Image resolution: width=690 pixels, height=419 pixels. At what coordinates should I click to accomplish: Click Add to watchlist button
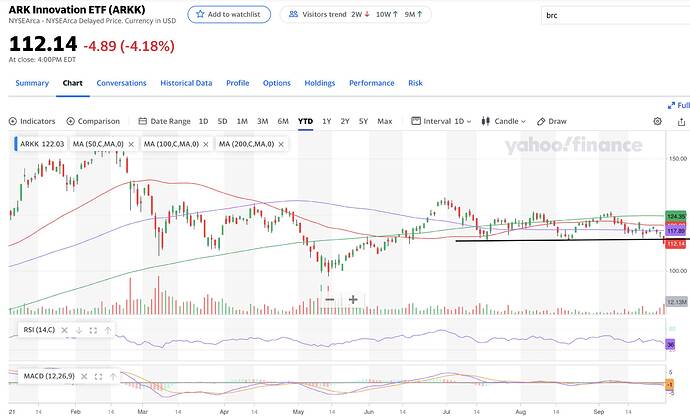229,14
